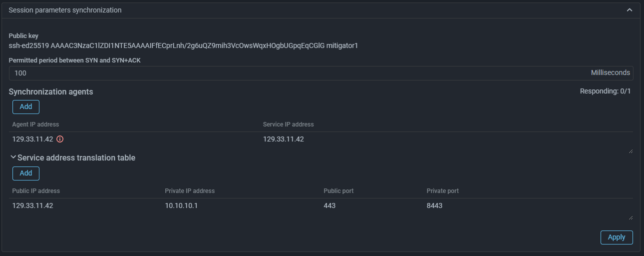This screenshot has height=256, width=644.
Task: Grab the translation table resize handle
Action: 630,217
